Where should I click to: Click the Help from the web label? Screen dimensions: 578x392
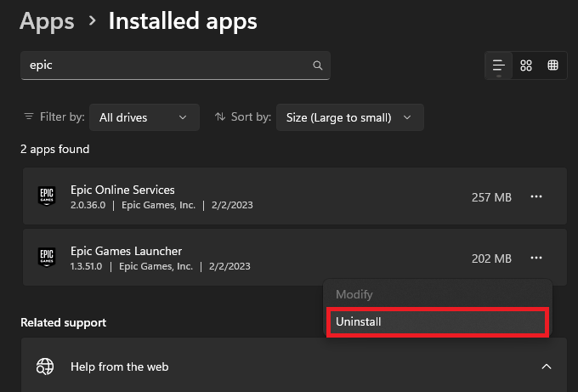click(120, 366)
